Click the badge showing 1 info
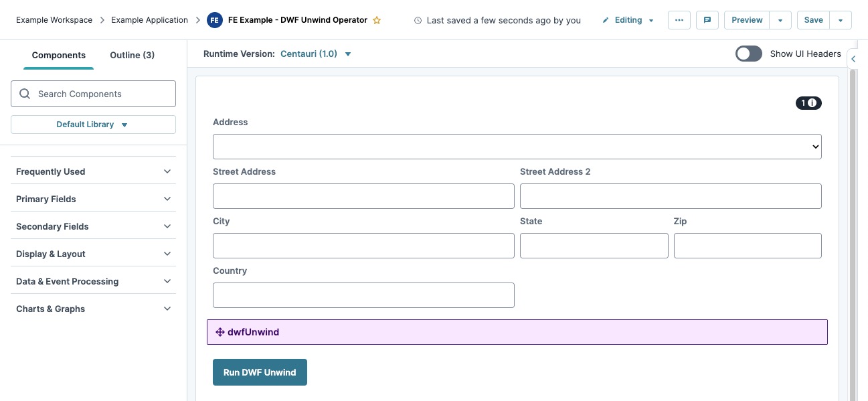This screenshot has height=401, width=868. [808, 103]
